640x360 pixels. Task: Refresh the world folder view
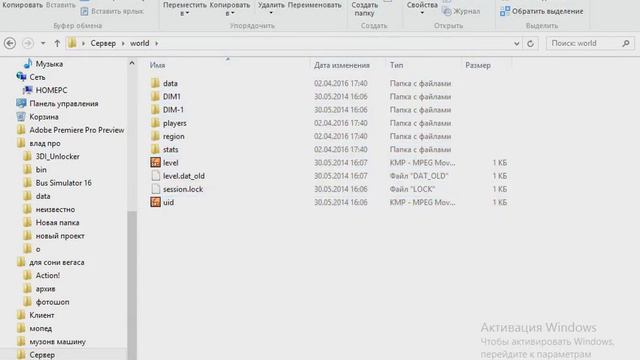(x=530, y=43)
